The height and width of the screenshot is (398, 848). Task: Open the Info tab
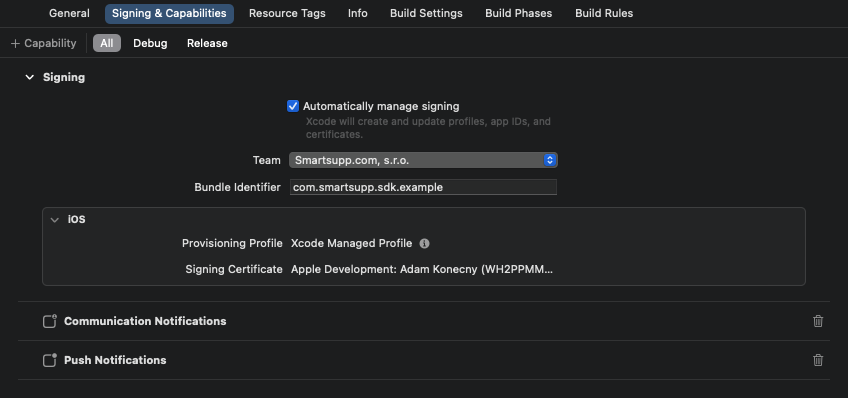pyautogui.click(x=357, y=14)
